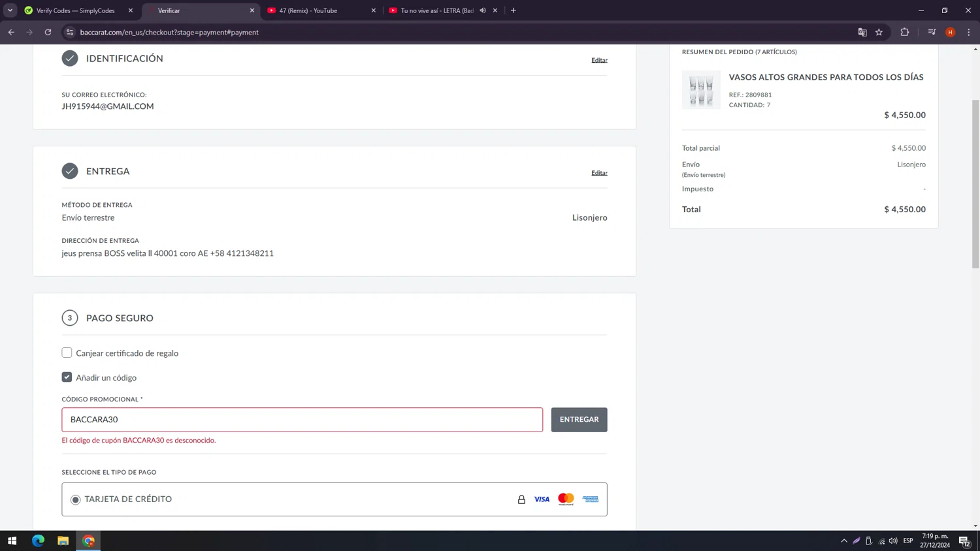Open the extensions puzzle icon

coord(905,32)
